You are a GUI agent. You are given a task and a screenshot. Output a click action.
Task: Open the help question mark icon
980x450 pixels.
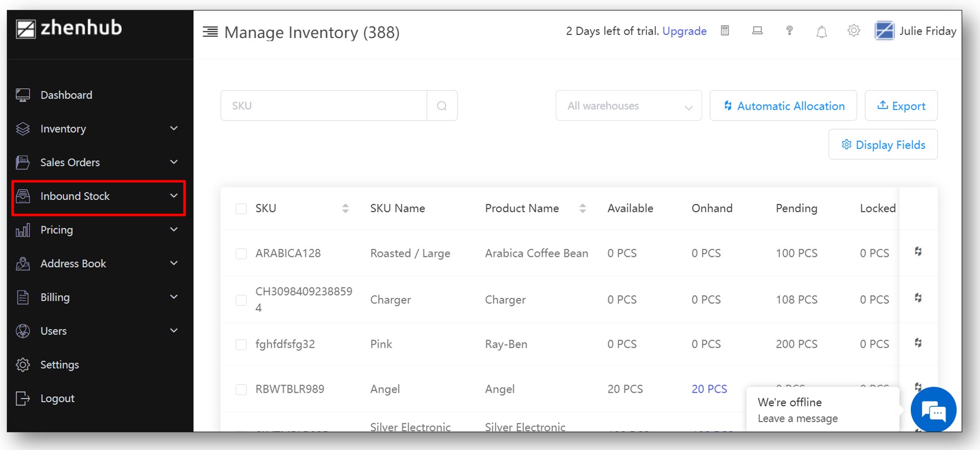[789, 31]
